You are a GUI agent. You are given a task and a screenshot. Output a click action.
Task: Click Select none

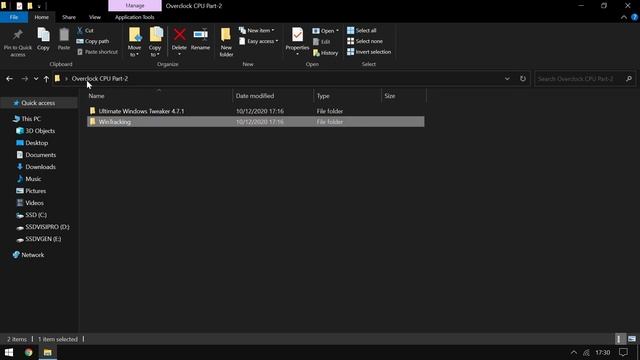pos(365,41)
